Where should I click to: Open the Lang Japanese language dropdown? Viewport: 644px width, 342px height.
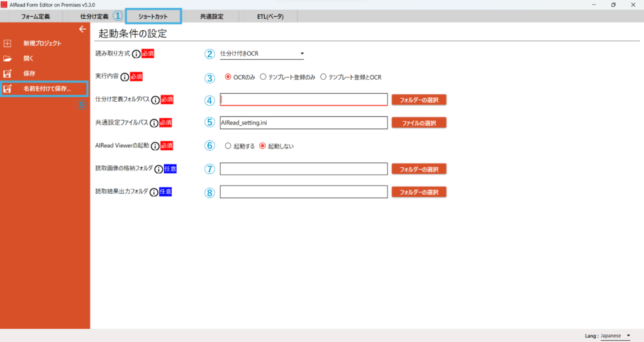coord(615,336)
